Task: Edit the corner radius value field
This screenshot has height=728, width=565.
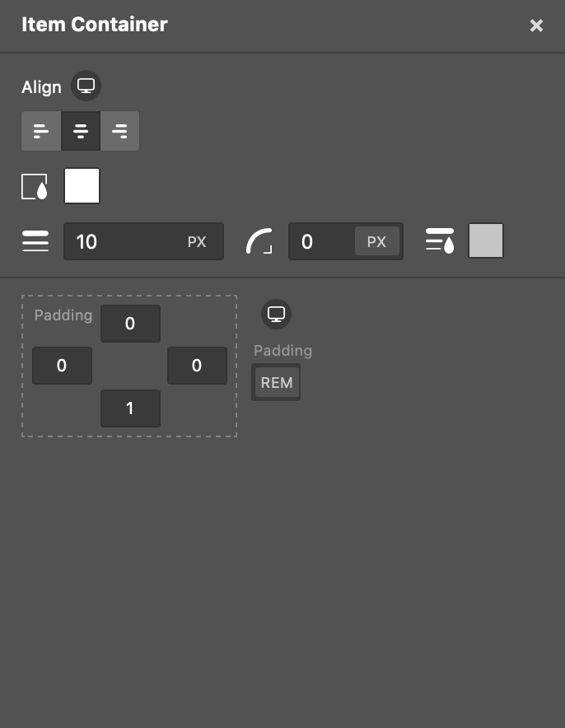Action: [x=321, y=241]
